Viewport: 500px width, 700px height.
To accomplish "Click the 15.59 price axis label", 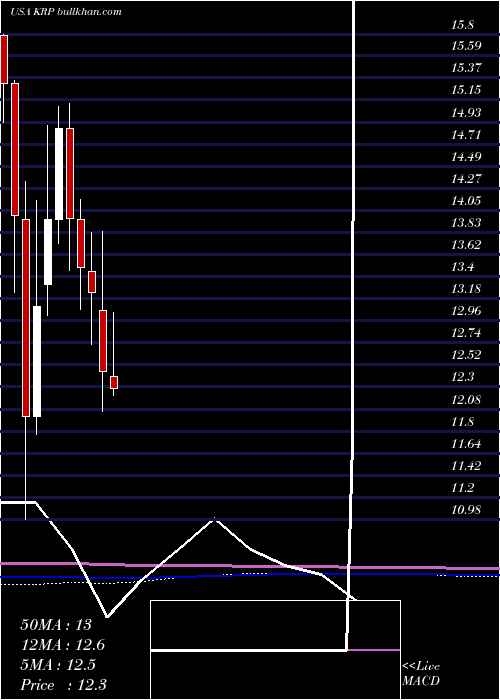I will 466,46.
